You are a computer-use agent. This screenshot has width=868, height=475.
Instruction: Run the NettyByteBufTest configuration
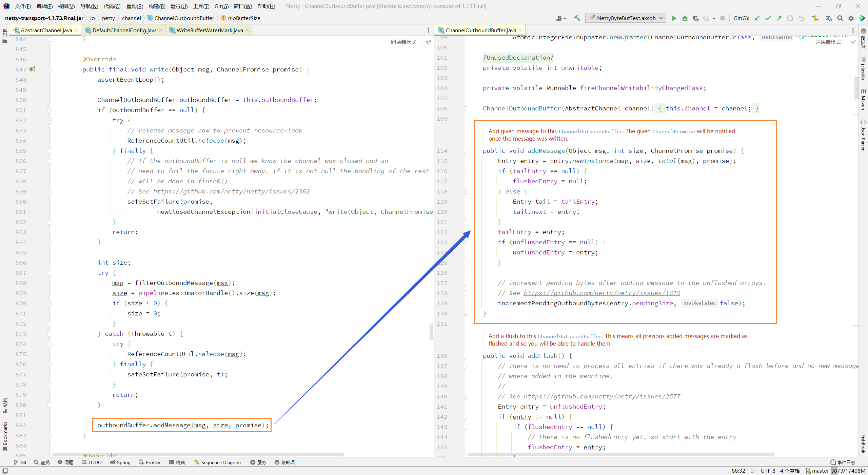(674, 18)
